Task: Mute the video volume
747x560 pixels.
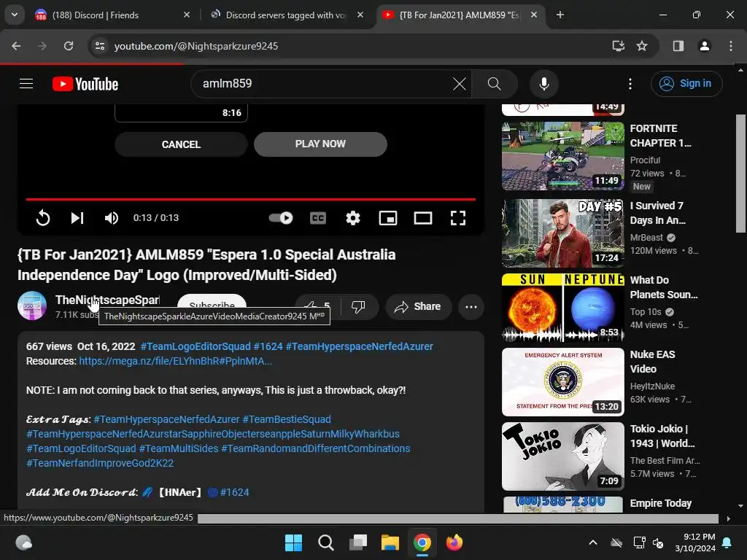Action: point(112,217)
